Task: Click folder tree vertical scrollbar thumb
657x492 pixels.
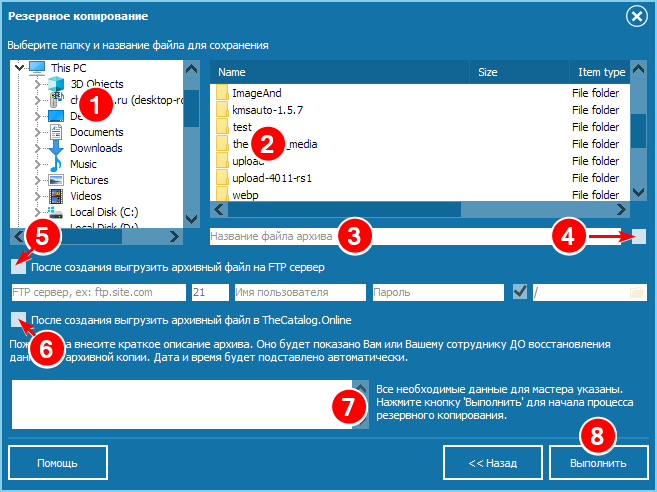Action: click(191, 108)
